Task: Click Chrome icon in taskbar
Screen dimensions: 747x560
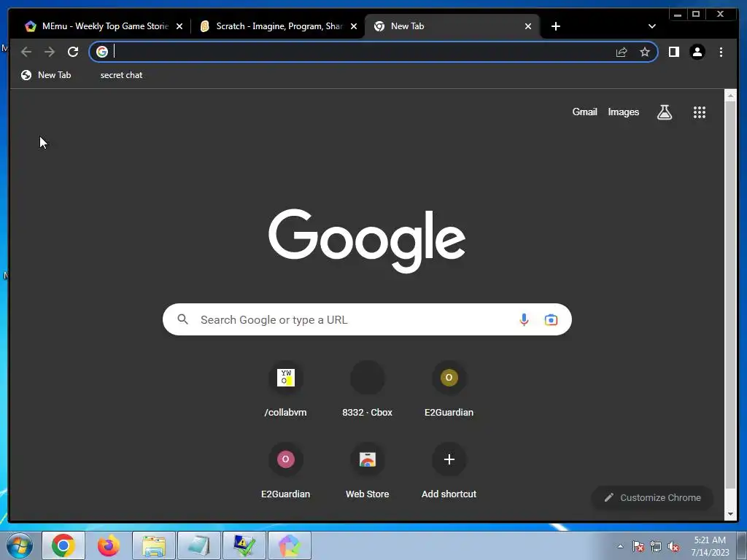Action: [63, 545]
